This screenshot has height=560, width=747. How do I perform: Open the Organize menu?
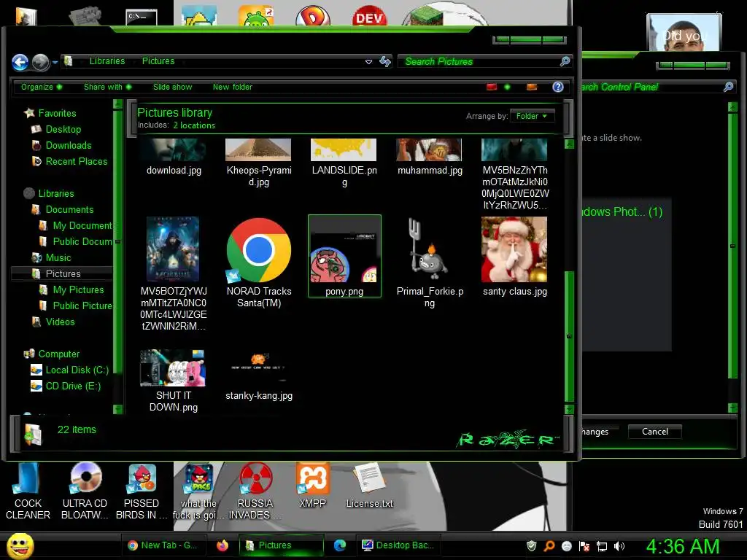point(42,87)
